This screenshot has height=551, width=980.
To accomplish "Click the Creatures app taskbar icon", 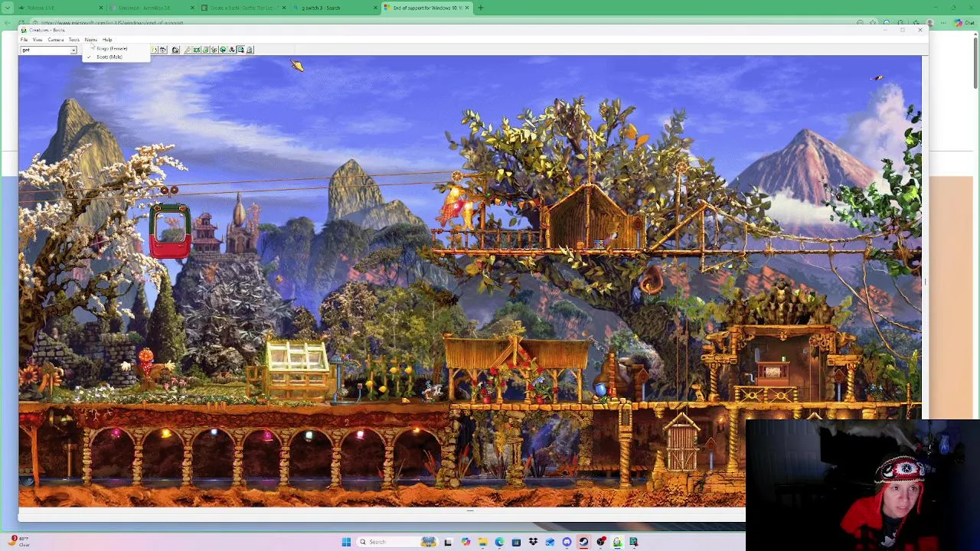I will pyautogui.click(x=617, y=542).
